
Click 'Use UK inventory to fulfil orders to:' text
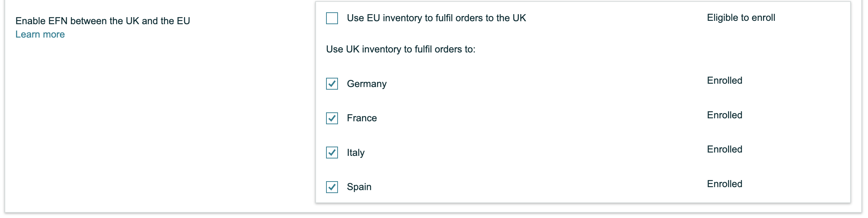coord(401,49)
